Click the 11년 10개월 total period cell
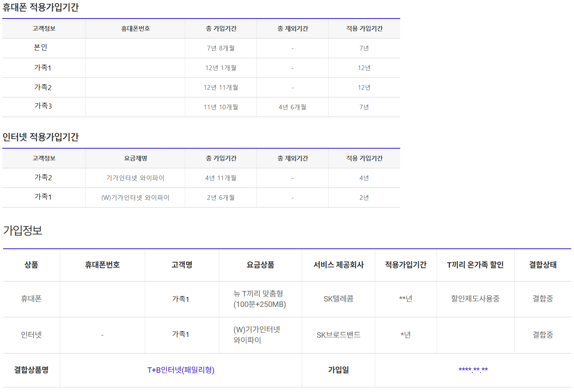 [x=221, y=107]
